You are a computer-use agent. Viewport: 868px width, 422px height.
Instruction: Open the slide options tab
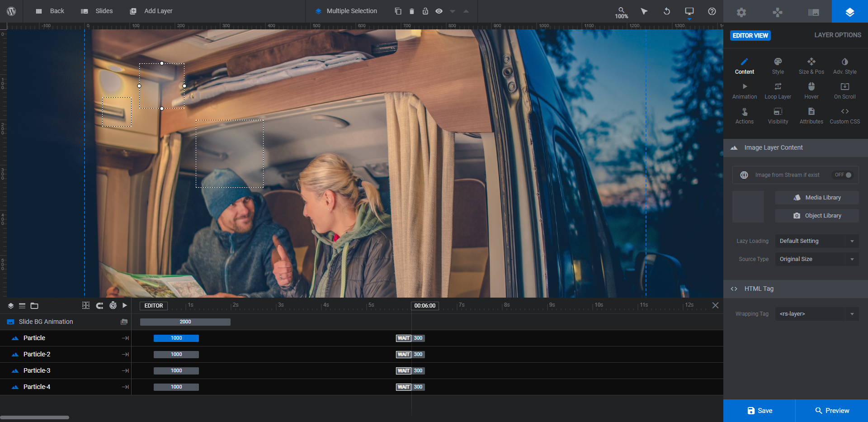(814, 12)
